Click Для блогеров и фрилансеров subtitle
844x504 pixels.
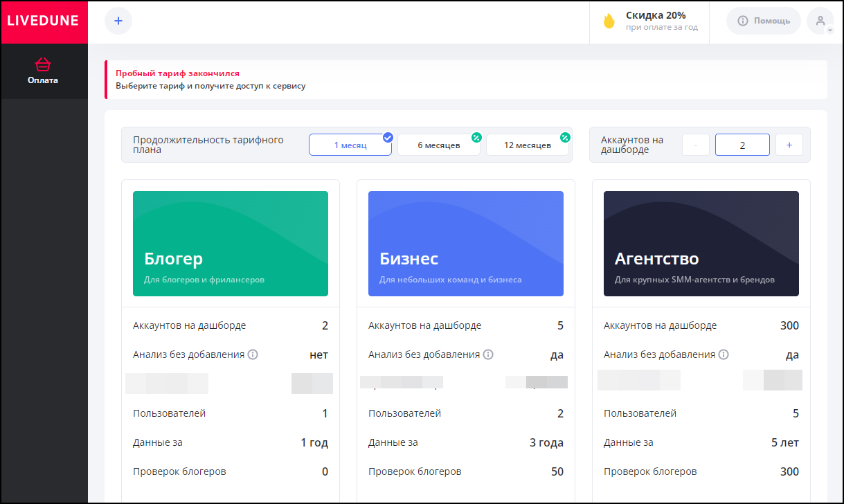pos(204,280)
